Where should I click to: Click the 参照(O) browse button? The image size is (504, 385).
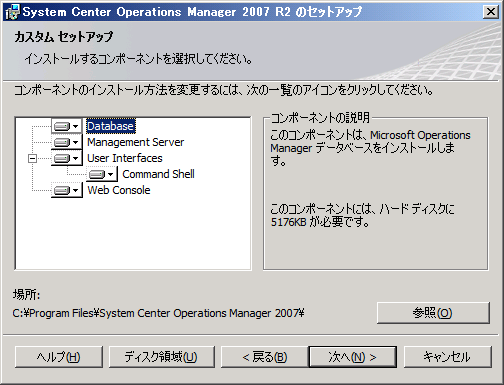tap(433, 313)
